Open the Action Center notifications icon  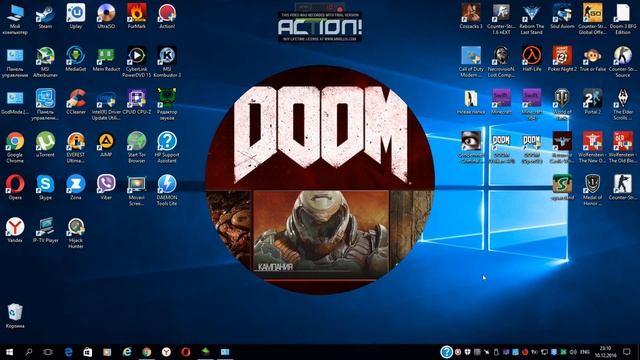pos(627,352)
